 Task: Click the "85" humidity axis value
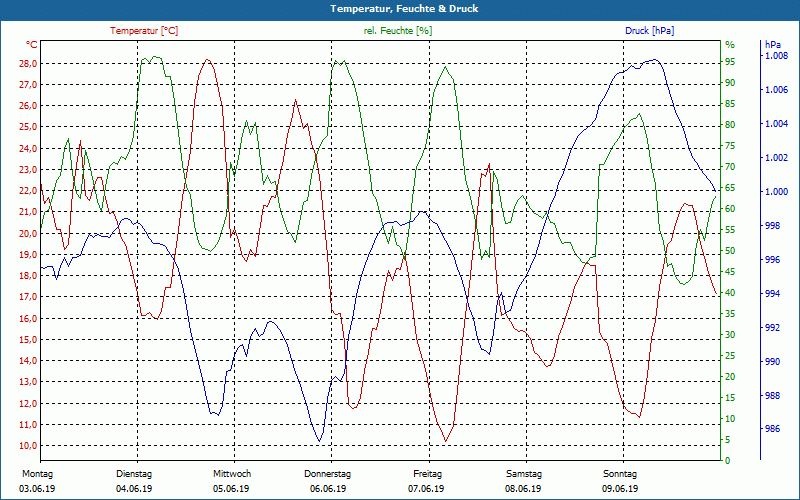point(730,104)
